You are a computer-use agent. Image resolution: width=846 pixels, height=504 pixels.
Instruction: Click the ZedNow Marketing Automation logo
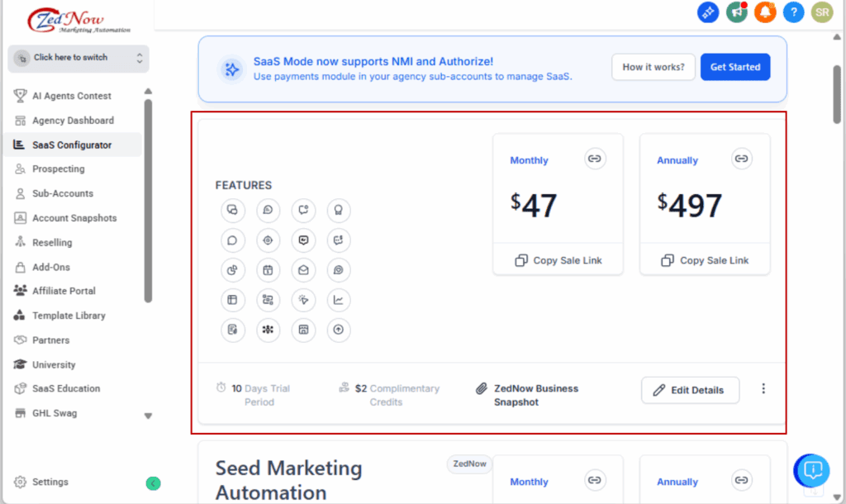click(79, 21)
